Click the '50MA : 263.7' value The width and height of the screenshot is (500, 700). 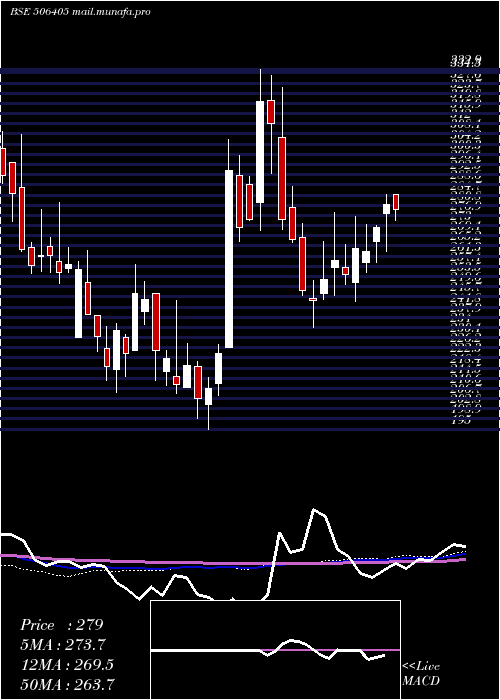click(x=68, y=684)
